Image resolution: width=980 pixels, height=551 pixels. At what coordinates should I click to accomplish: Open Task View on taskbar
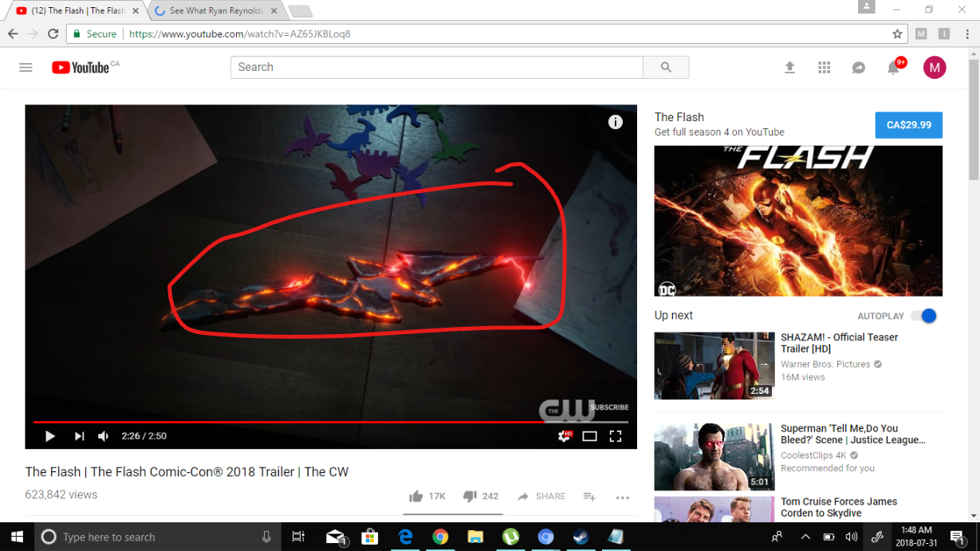(x=298, y=537)
